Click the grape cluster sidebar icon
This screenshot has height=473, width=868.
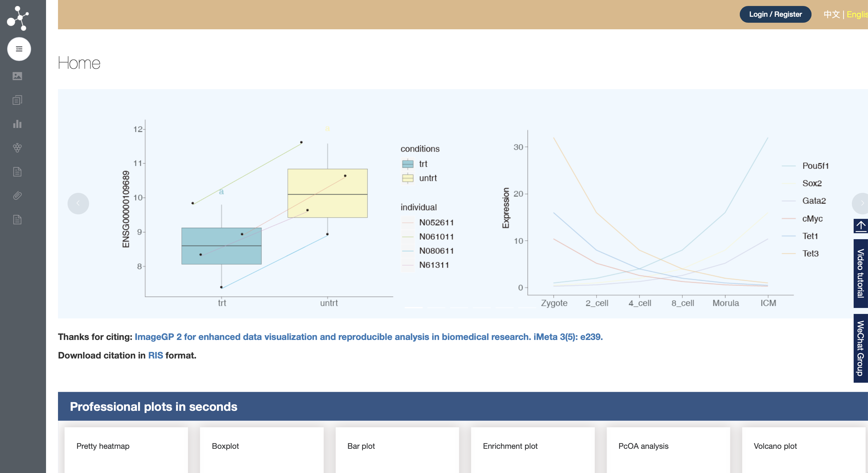(18, 148)
